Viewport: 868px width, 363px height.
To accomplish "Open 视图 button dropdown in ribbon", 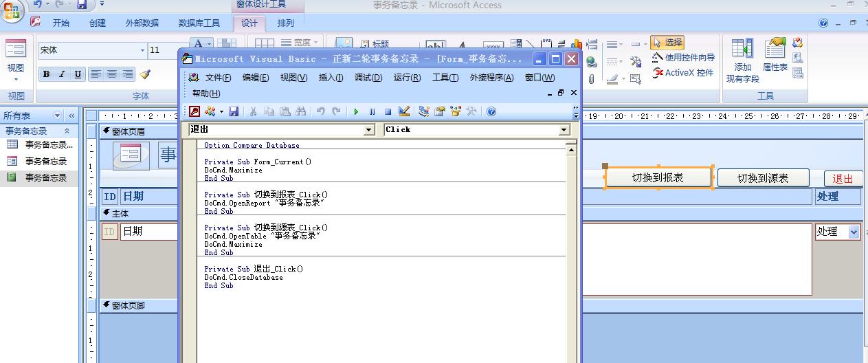I will [x=15, y=79].
